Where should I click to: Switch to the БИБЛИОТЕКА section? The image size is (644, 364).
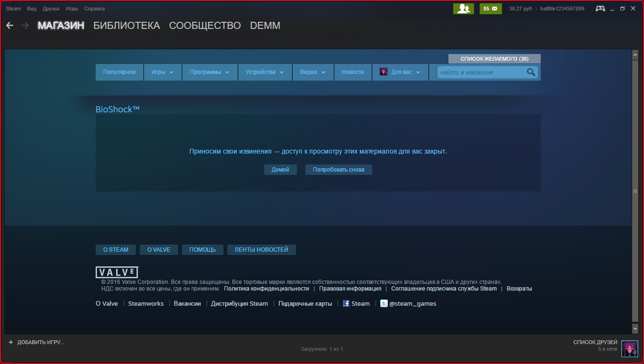[127, 26]
